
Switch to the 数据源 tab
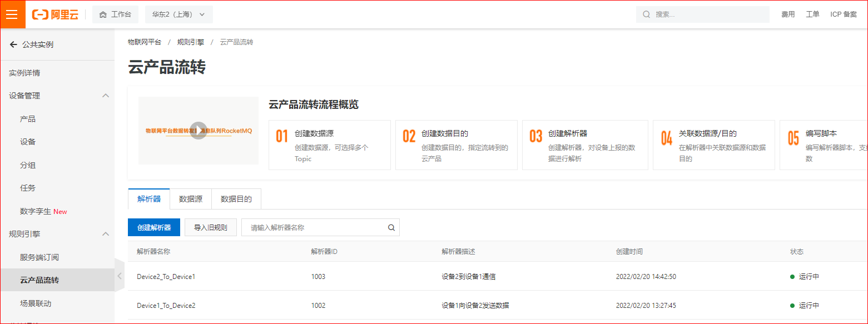191,199
